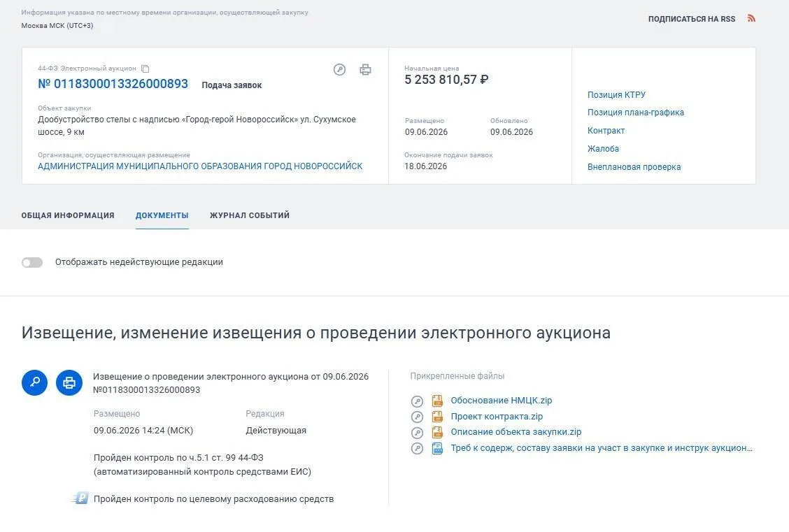
Task: Click Подача заявок status text
Action: (x=232, y=85)
